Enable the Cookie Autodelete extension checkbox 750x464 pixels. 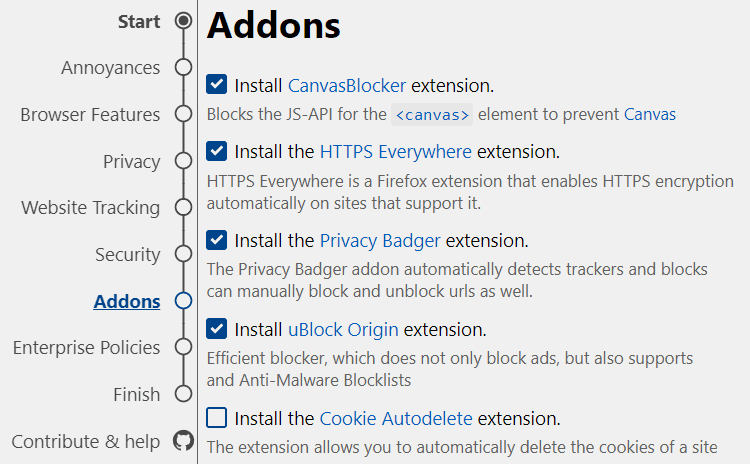217,418
